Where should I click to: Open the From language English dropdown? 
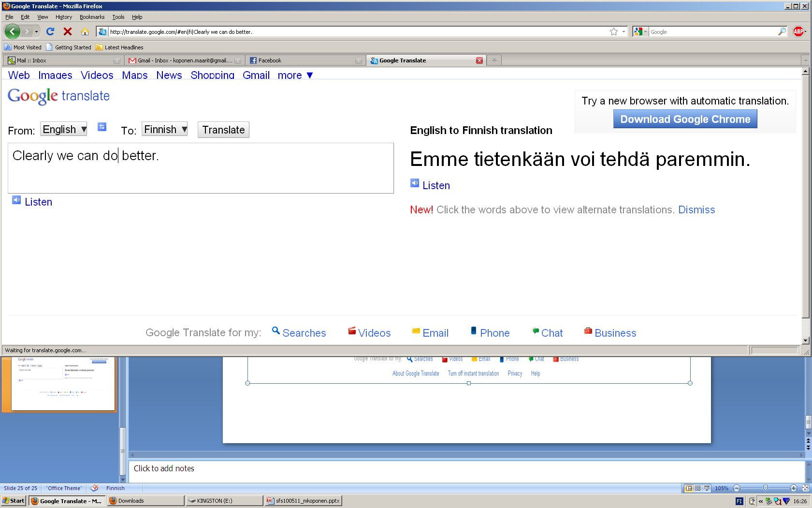click(64, 129)
